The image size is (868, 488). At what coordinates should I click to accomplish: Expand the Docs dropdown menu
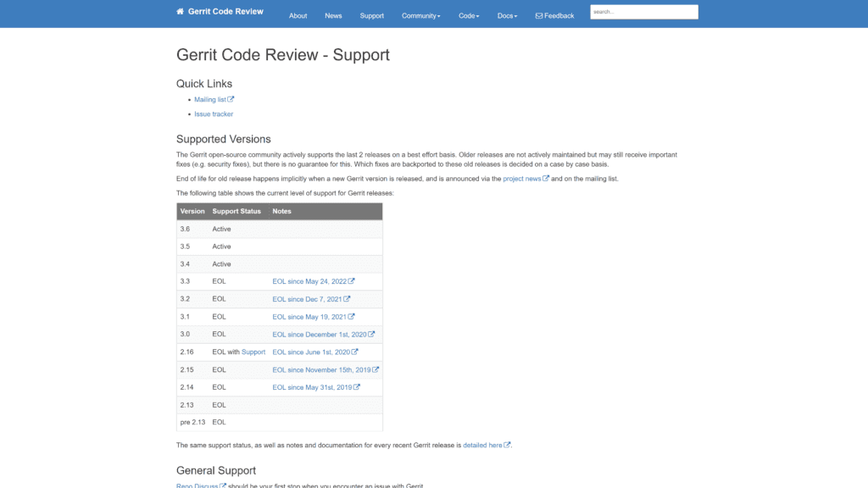[507, 16]
